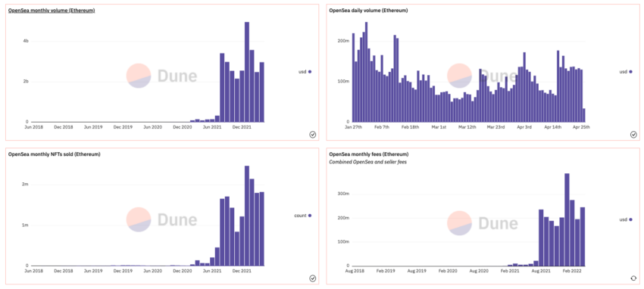The width and height of the screenshot is (644, 289).
Task: Toggle the count legend series in NFTs sold chart
Action: [303, 215]
